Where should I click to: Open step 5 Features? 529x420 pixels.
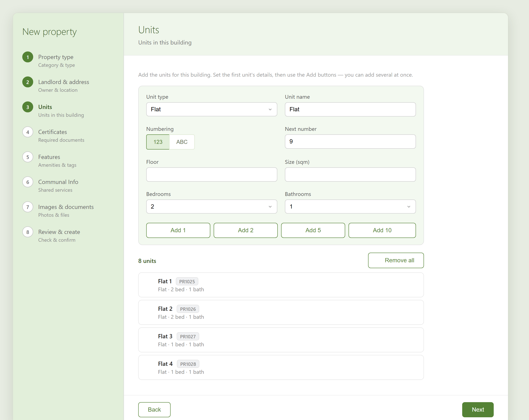49,161
